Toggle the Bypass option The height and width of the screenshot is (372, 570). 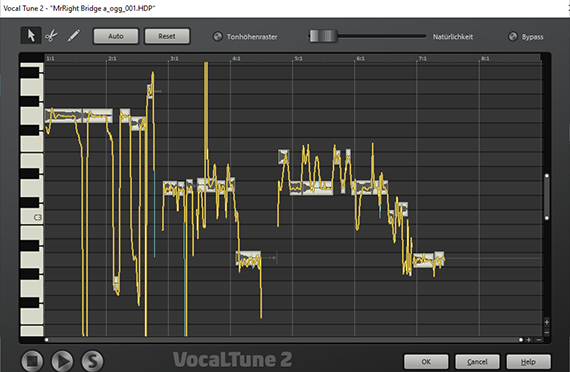(513, 36)
